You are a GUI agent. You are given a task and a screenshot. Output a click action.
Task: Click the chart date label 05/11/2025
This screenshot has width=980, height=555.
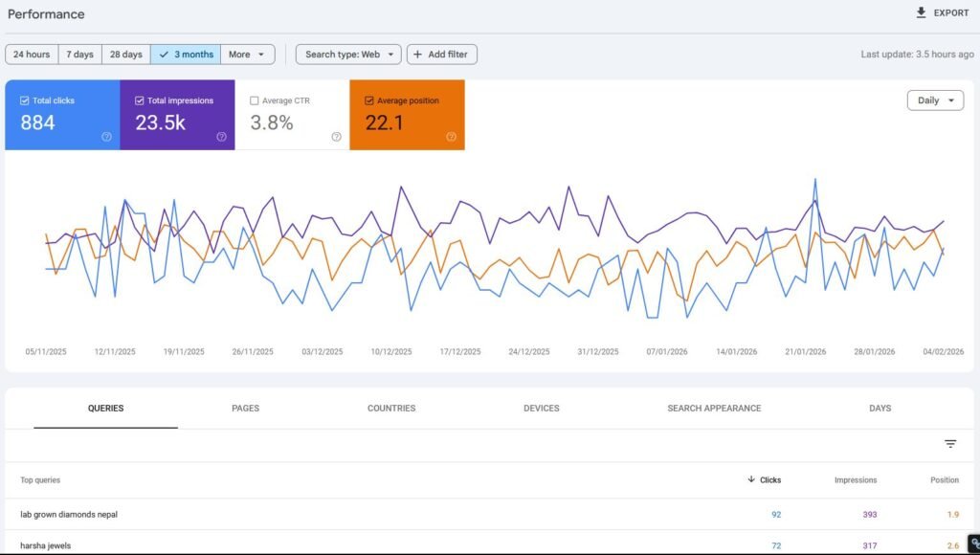[46, 352]
